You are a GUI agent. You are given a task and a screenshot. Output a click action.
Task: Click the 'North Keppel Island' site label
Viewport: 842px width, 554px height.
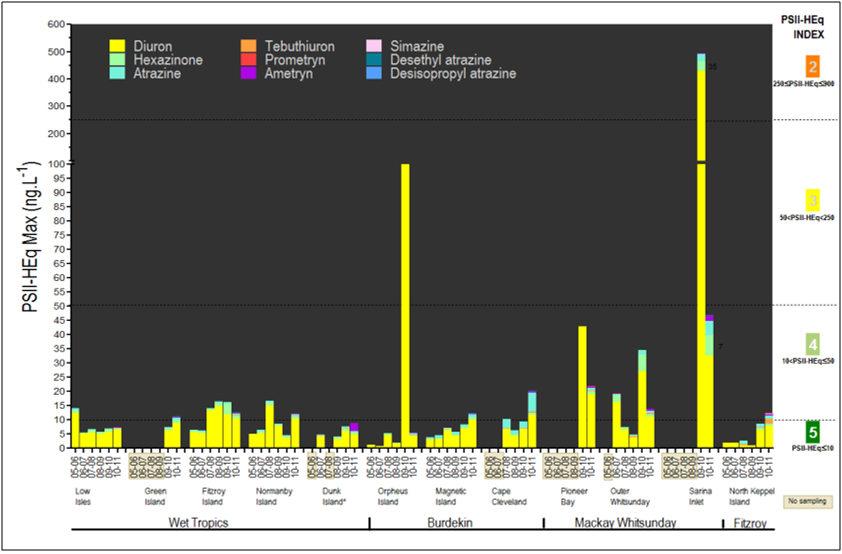pos(751,497)
